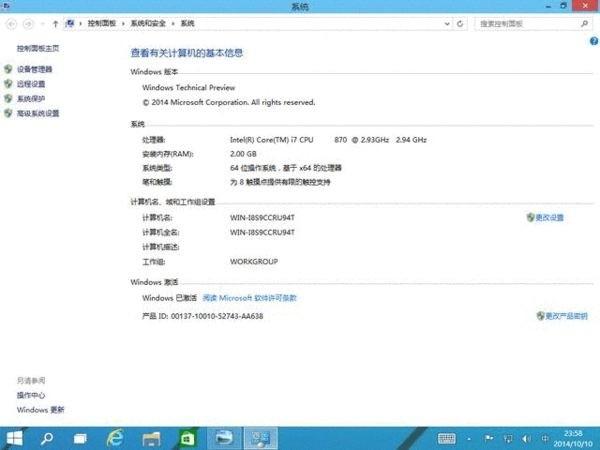Open 控制面板主页 link in the sidebar
The image size is (600, 450).
coord(38,48)
